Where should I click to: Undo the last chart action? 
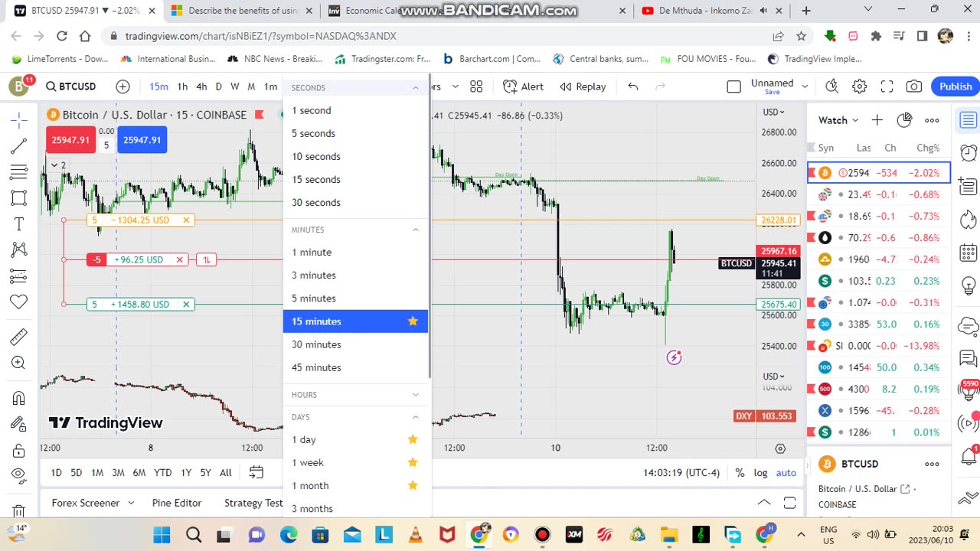(x=633, y=86)
